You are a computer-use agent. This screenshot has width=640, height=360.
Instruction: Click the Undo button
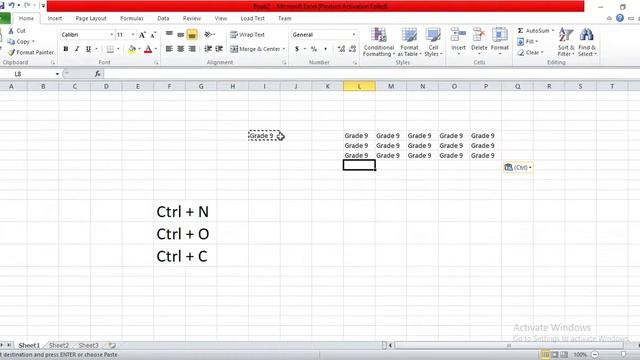[x=11, y=5]
